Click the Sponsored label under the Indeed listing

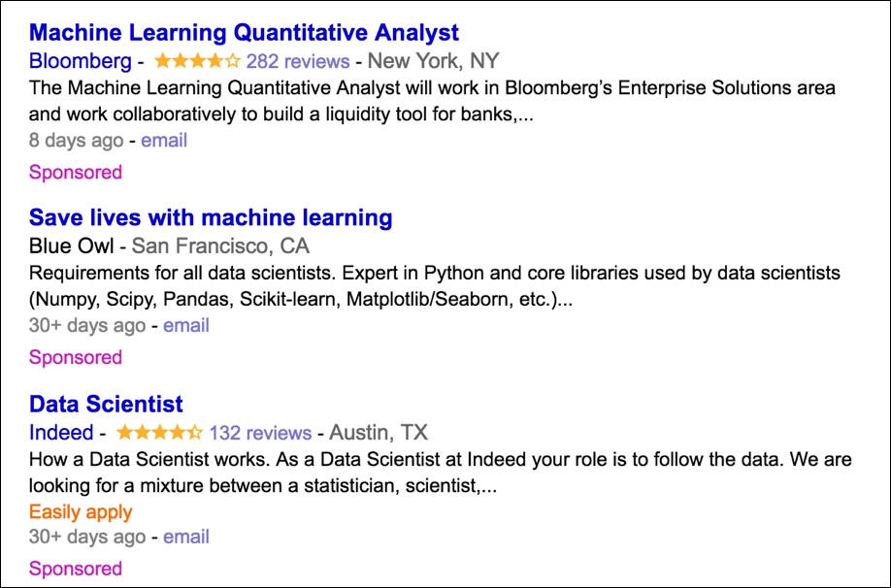[x=76, y=569]
